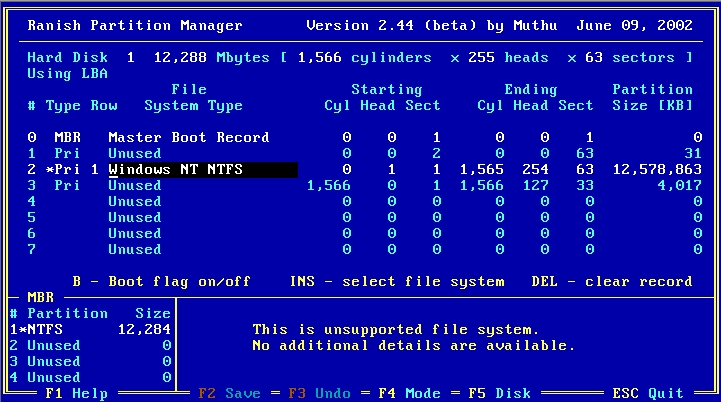This screenshot has height=402, width=721.
Task: Click the MBR type label in row 0
Action: click(x=68, y=138)
